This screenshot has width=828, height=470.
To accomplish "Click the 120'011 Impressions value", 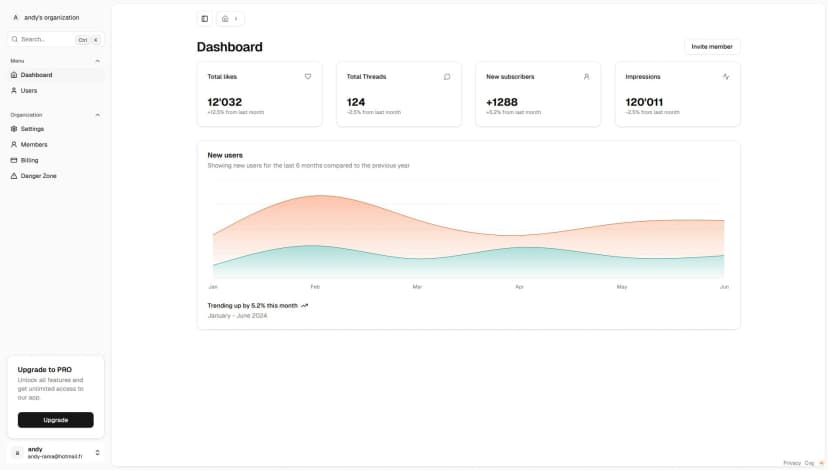I will (x=644, y=102).
